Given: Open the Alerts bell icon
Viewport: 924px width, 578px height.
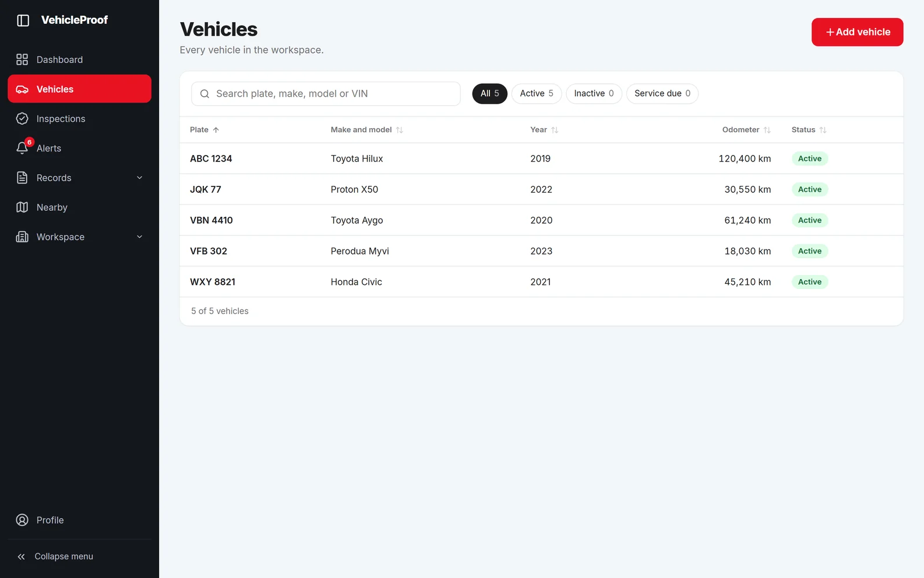Looking at the screenshot, I should 22,149.
